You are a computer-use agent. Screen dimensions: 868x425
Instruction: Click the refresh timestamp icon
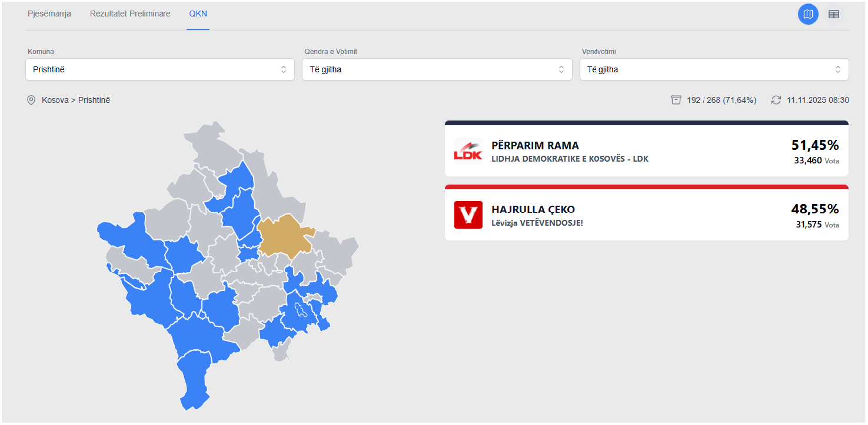(x=776, y=100)
